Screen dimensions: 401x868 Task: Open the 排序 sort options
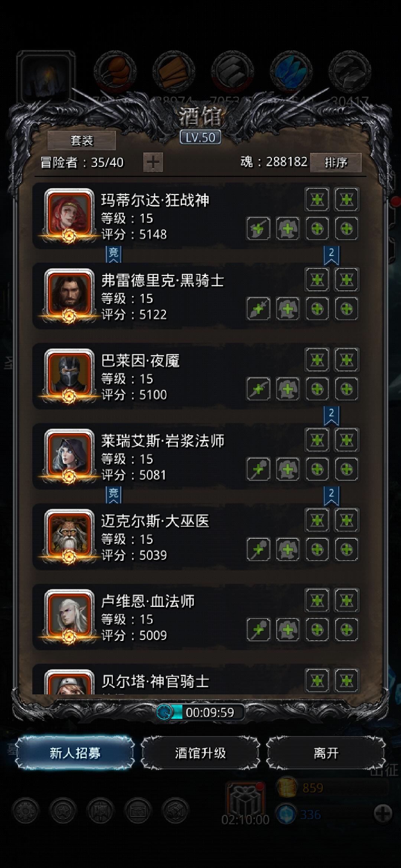[x=336, y=162]
